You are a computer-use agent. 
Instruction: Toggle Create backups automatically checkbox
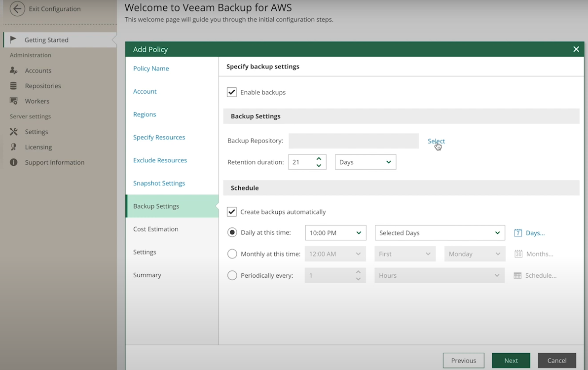point(232,212)
